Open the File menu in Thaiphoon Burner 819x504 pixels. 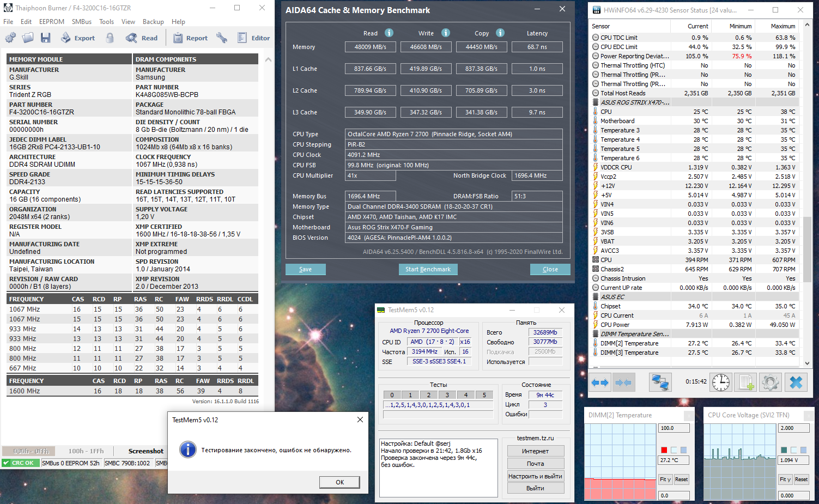pos(8,22)
